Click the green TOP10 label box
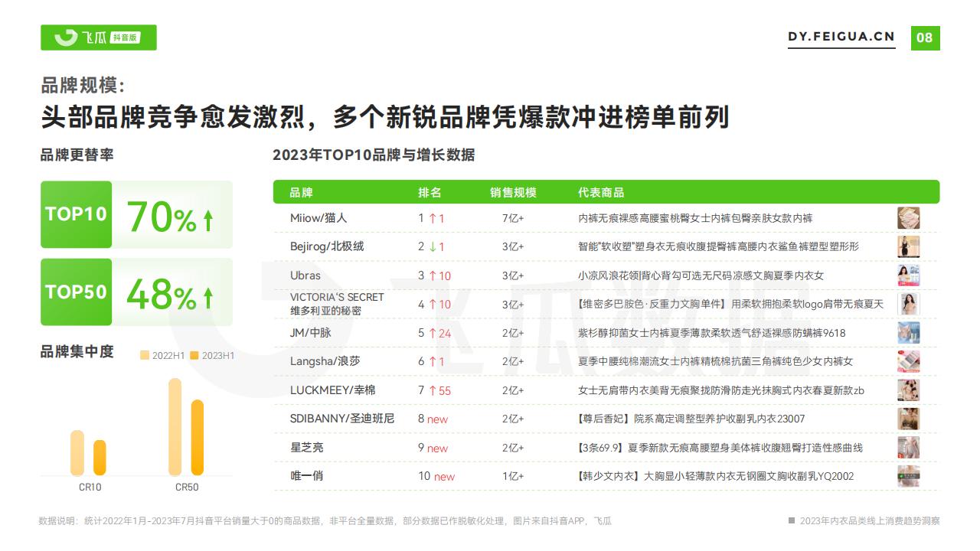 76,214
